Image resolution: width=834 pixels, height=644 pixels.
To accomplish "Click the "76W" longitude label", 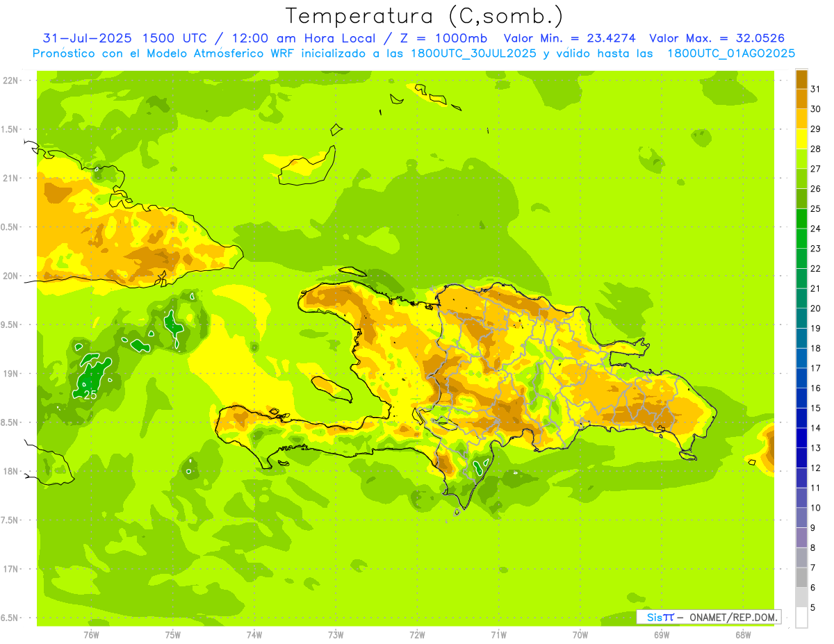I will coord(91,634).
